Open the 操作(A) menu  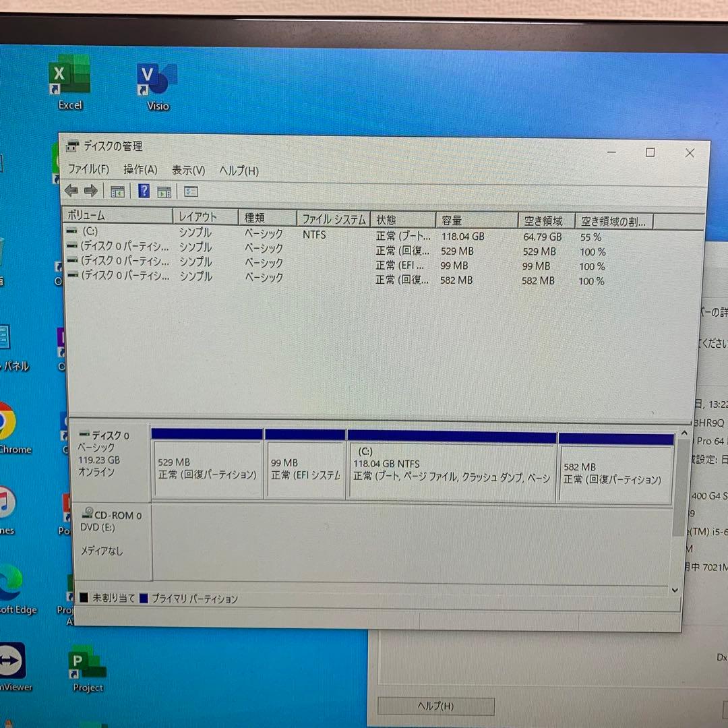[140, 170]
